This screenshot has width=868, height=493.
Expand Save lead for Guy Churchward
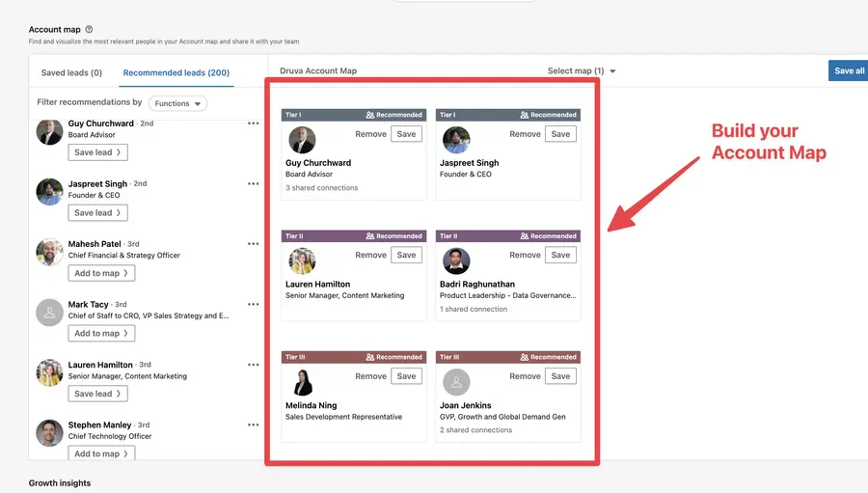(x=98, y=152)
